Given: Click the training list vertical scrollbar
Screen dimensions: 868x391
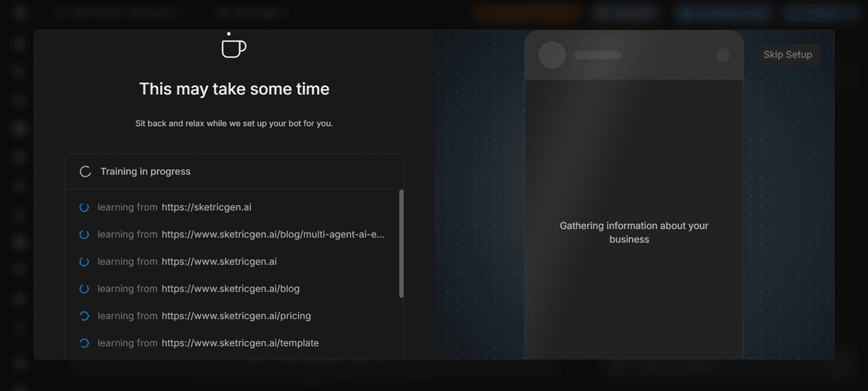Looking at the screenshot, I should [x=401, y=243].
